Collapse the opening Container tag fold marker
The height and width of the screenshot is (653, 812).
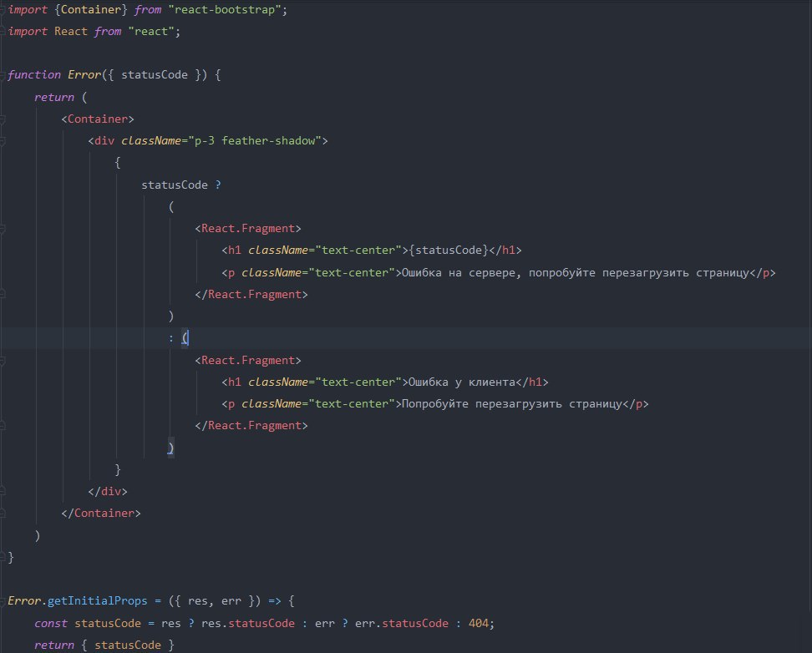click(x=3, y=119)
